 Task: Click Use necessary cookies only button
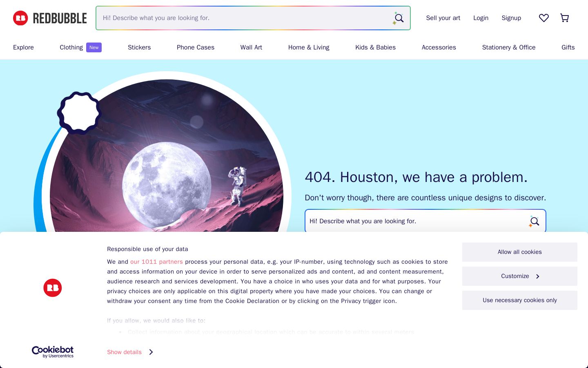pyautogui.click(x=520, y=301)
